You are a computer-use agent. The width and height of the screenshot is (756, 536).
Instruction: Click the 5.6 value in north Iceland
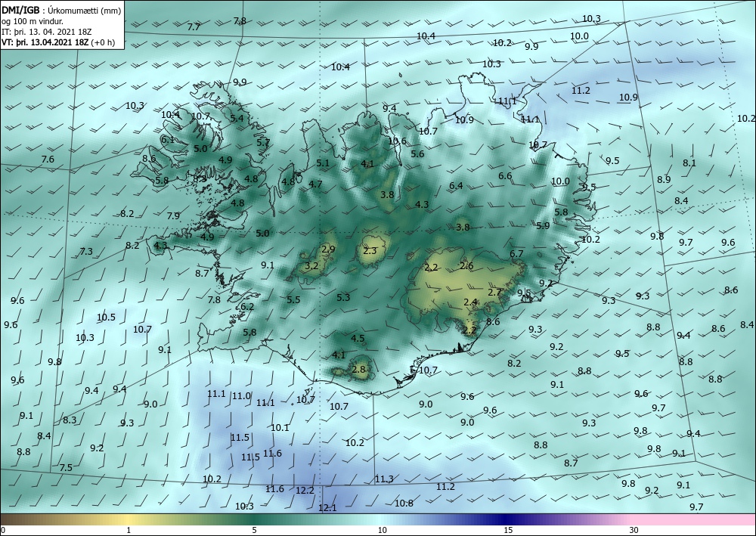[x=417, y=153]
